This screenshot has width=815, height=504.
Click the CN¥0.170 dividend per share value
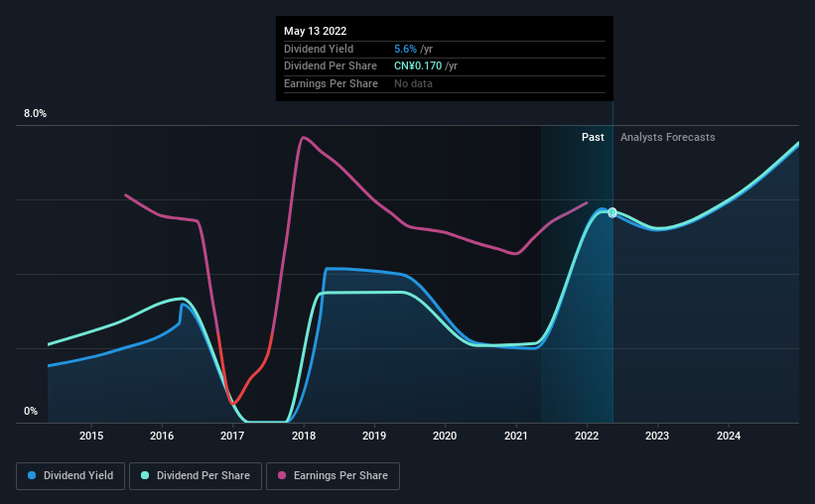[x=418, y=66]
